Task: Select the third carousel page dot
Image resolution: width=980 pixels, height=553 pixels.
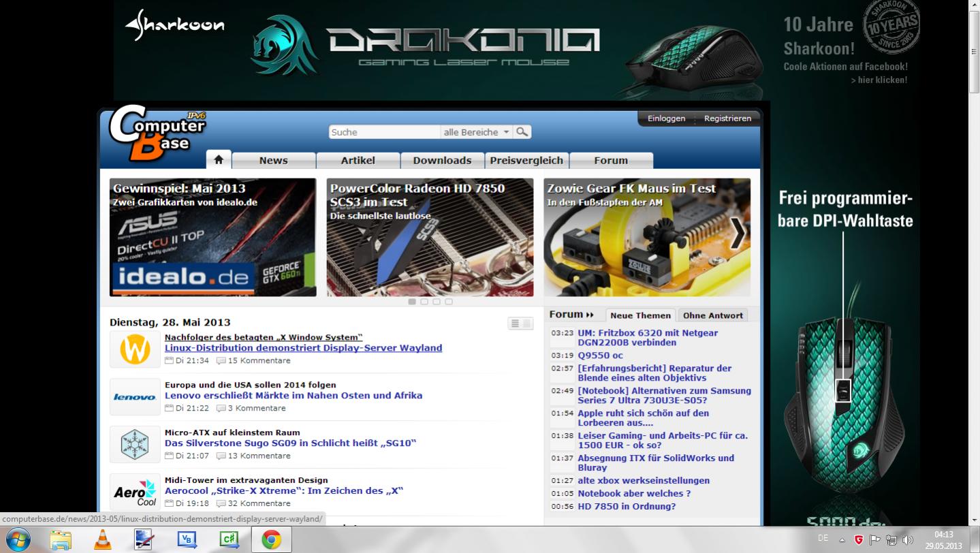Action: coord(437,301)
